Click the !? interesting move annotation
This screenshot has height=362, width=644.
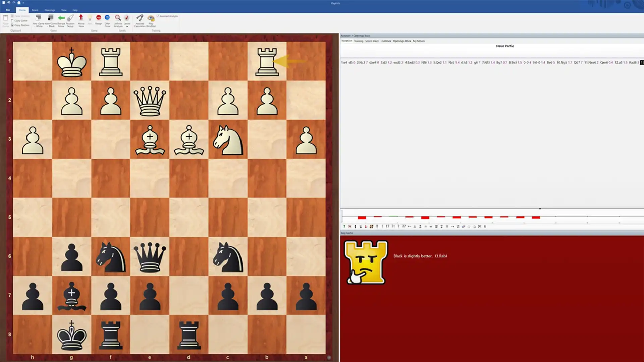[387, 226]
